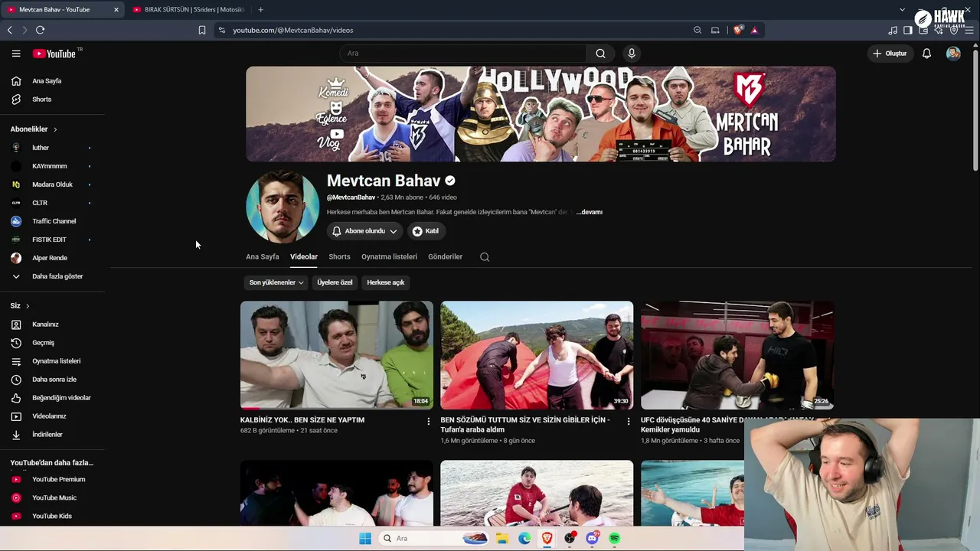Expand the Abonelikler section chevron
The height and width of the screenshot is (551, 980).
pyautogui.click(x=55, y=129)
